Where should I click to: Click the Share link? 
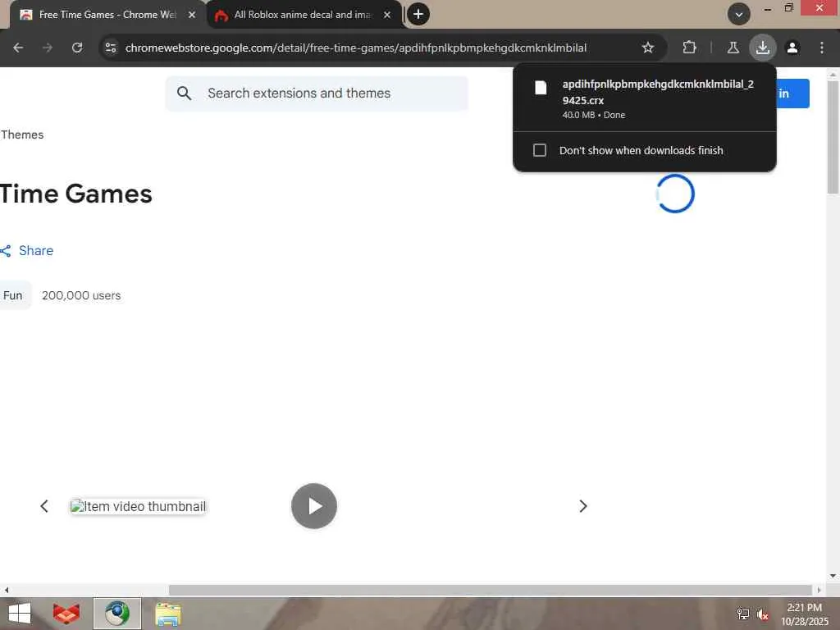(36, 250)
